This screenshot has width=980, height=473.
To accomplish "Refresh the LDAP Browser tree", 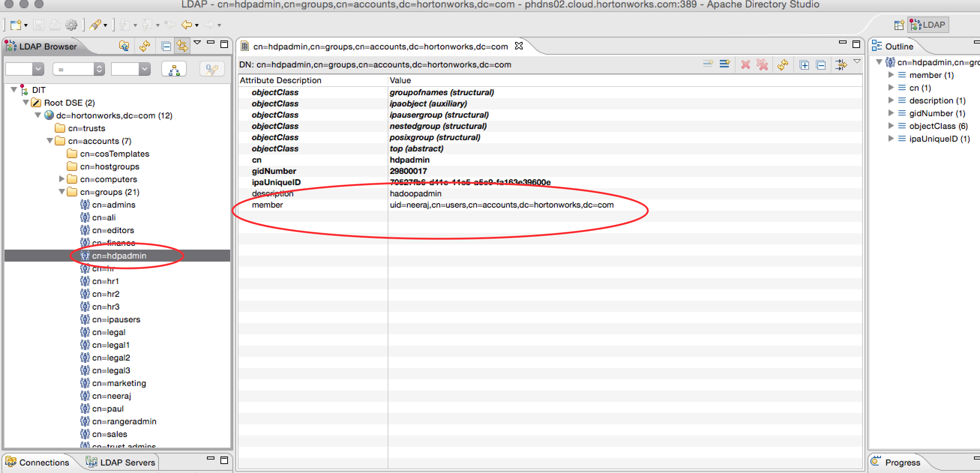I will tap(145, 46).
